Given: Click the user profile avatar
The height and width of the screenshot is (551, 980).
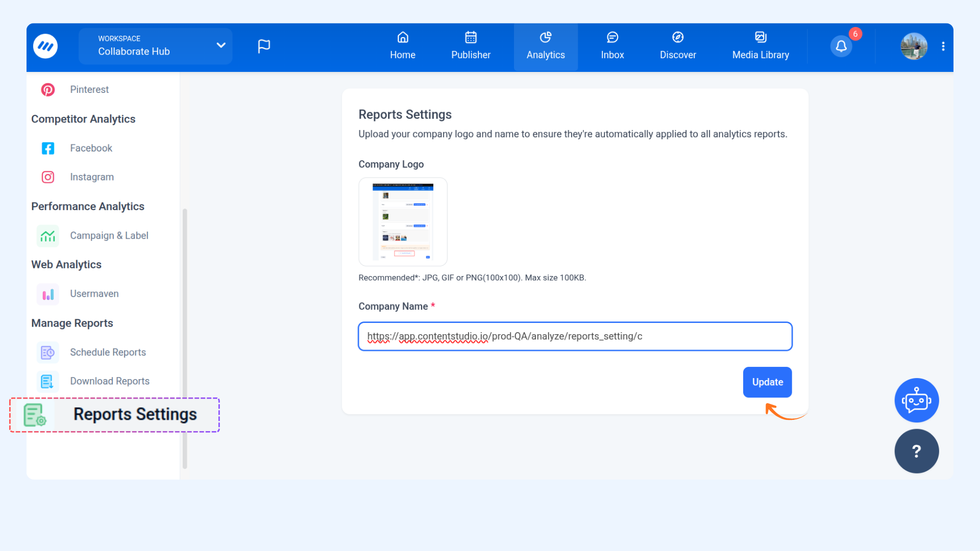Looking at the screenshot, I should click(914, 46).
